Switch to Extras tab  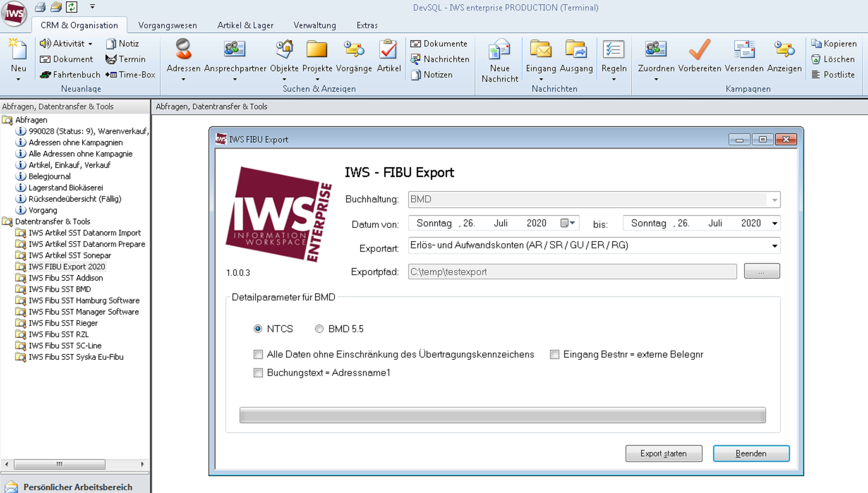point(367,25)
